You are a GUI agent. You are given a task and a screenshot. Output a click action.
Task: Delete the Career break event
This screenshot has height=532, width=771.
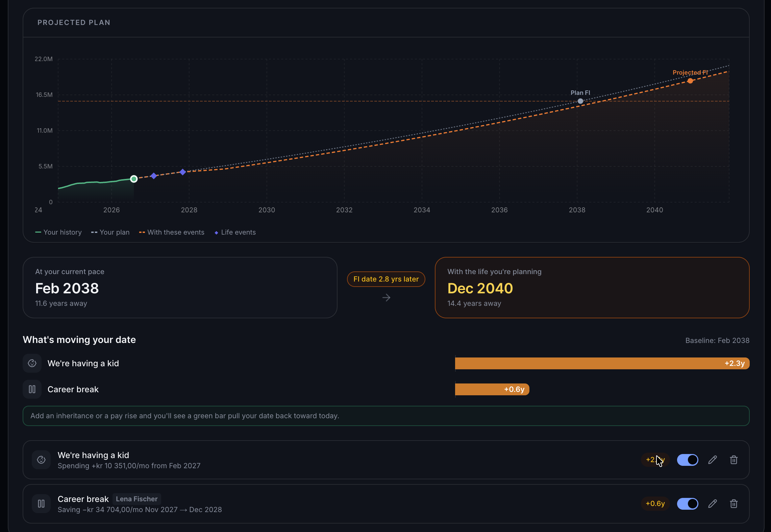tap(733, 504)
